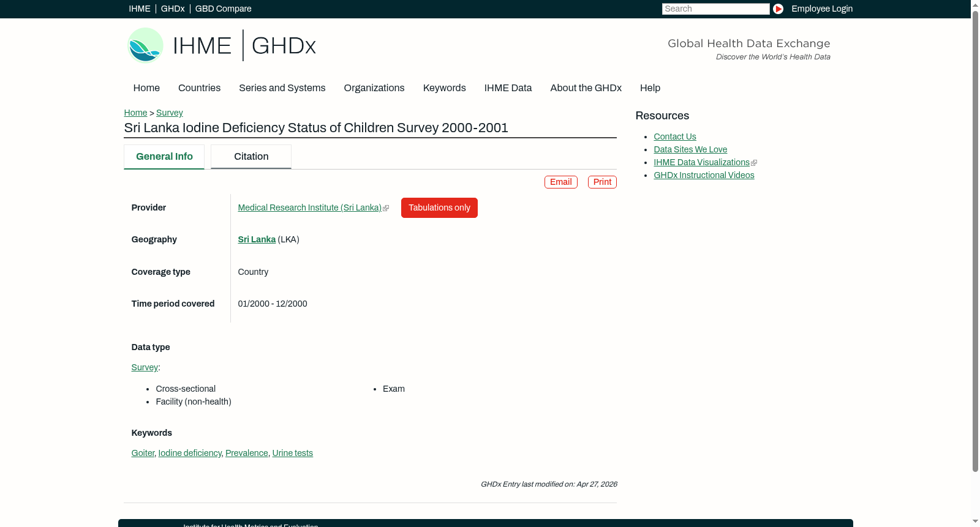The width and height of the screenshot is (980, 527).
Task: Open the Organizations menu
Action: tap(374, 88)
